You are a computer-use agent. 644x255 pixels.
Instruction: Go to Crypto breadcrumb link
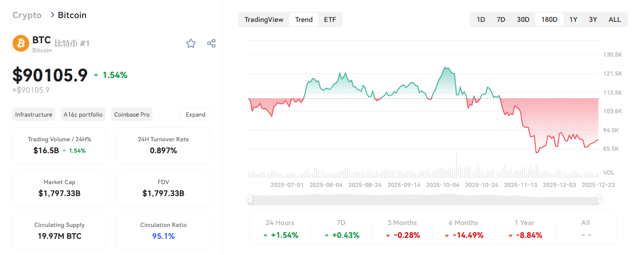(27, 15)
